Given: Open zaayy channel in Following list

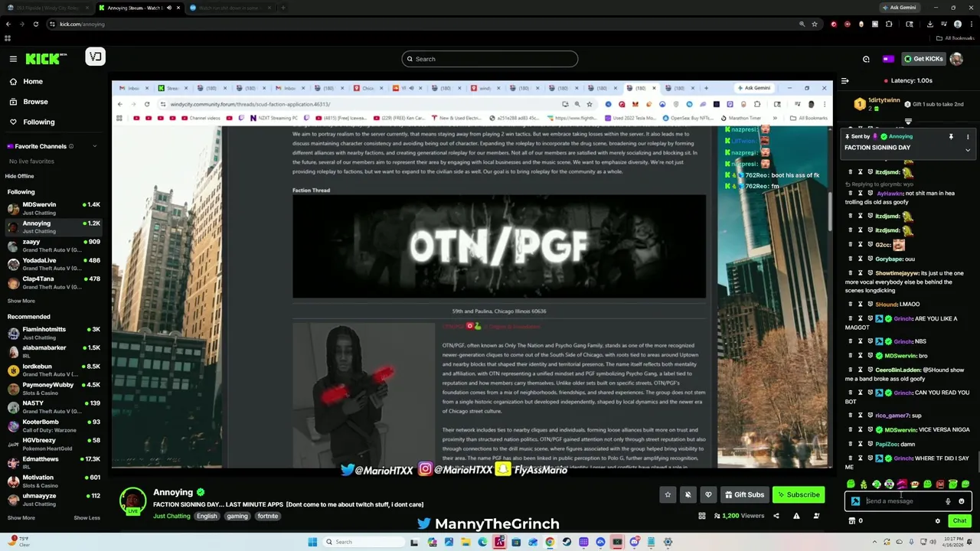Looking at the screenshot, I should [53, 245].
